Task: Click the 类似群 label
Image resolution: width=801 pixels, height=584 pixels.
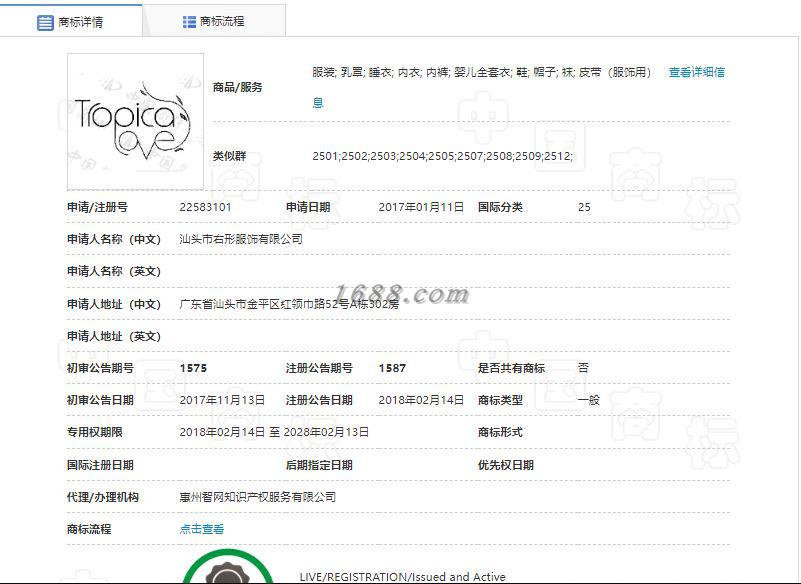Action: [x=229, y=156]
